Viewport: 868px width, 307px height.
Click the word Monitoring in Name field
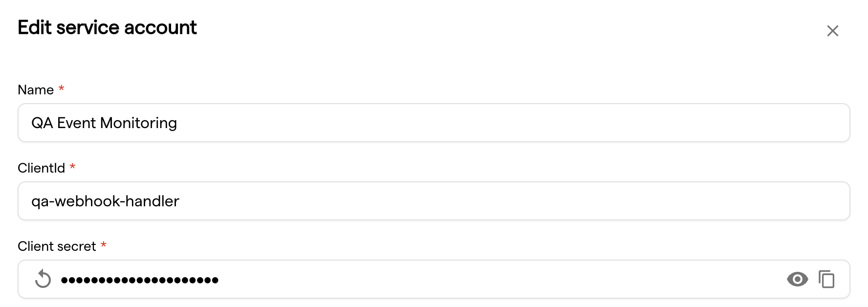click(138, 123)
